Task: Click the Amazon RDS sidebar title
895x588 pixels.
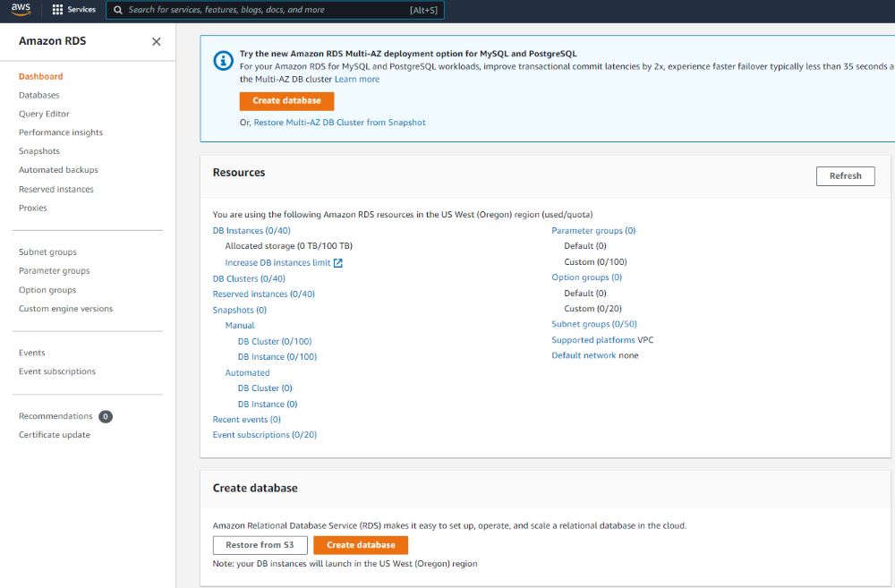Action: click(x=53, y=41)
